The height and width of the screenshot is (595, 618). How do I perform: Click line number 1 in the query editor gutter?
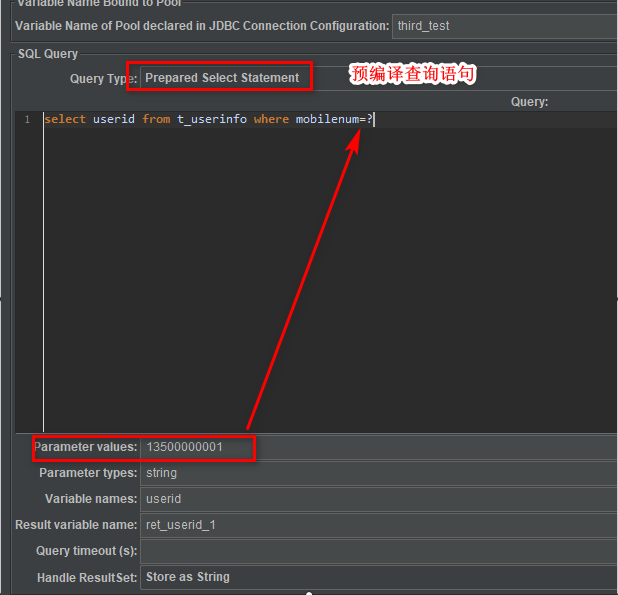click(27, 119)
